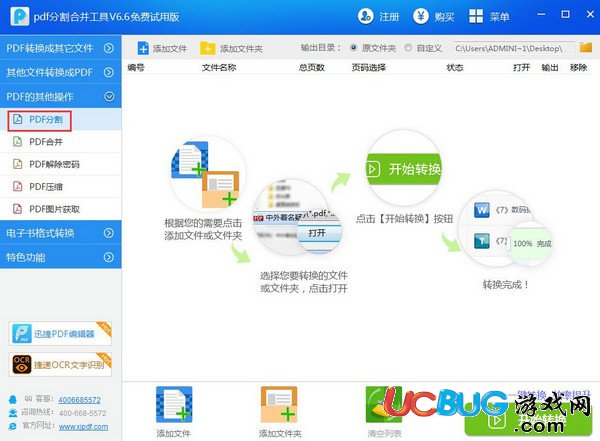Image resolution: width=600 pixels, height=441 pixels.
Task: Click the PDF分割 file icon
Action: click(18, 119)
